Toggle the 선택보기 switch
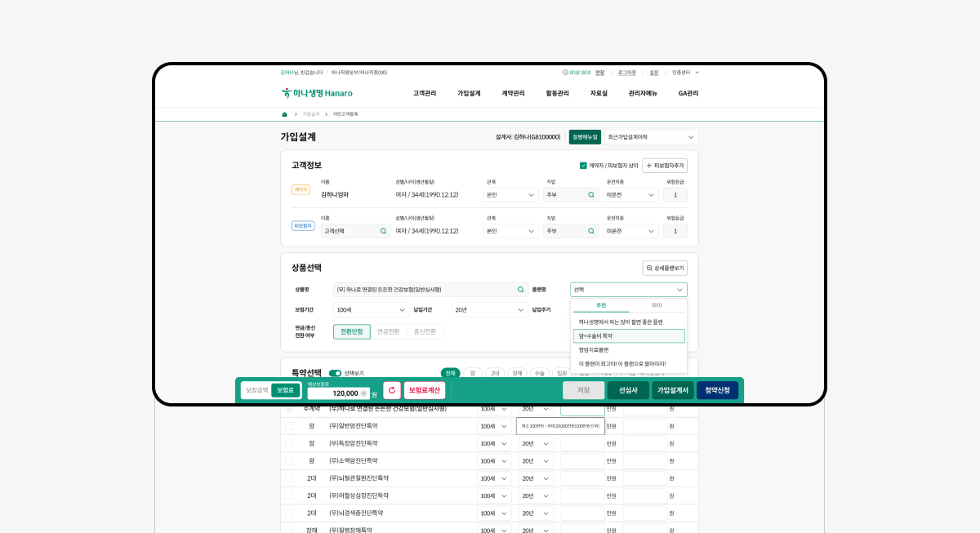980x533 pixels. [335, 373]
